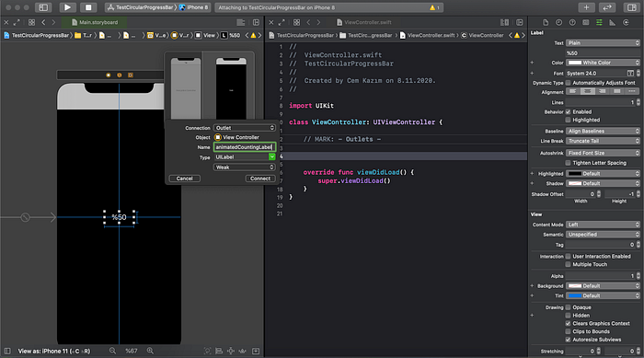Open the Identity inspector icon

coord(586,23)
